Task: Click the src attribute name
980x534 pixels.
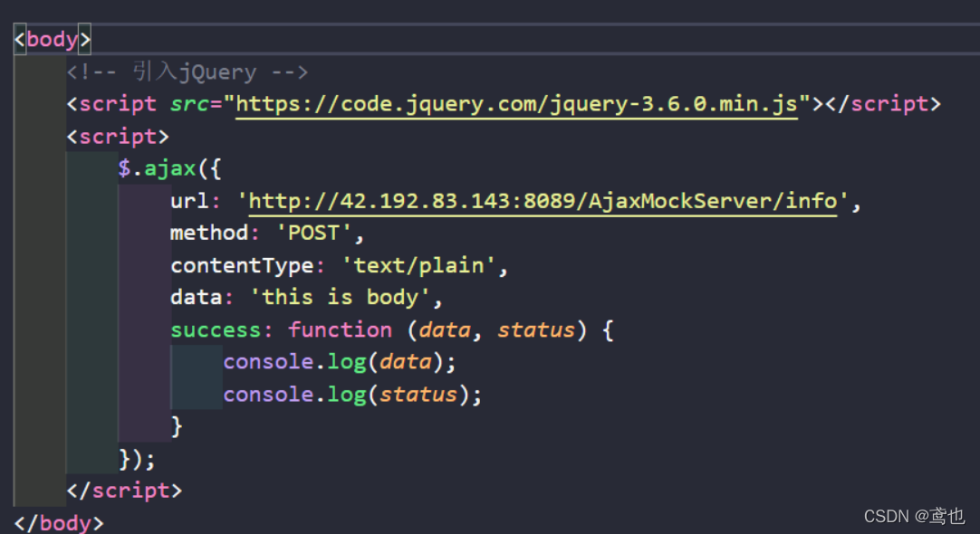Action: click(x=189, y=104)
